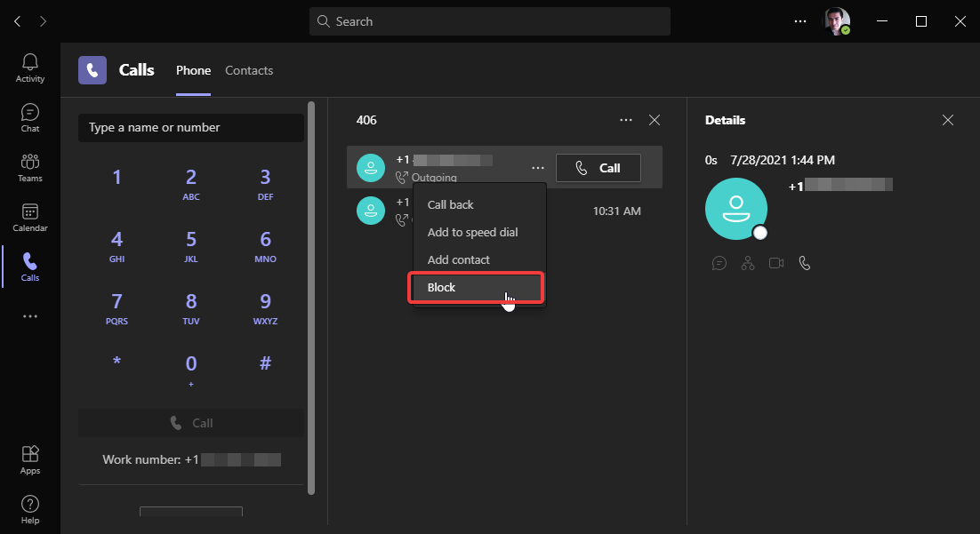
Task: Open the Apps store icon
Action: (x=30, y=459)
